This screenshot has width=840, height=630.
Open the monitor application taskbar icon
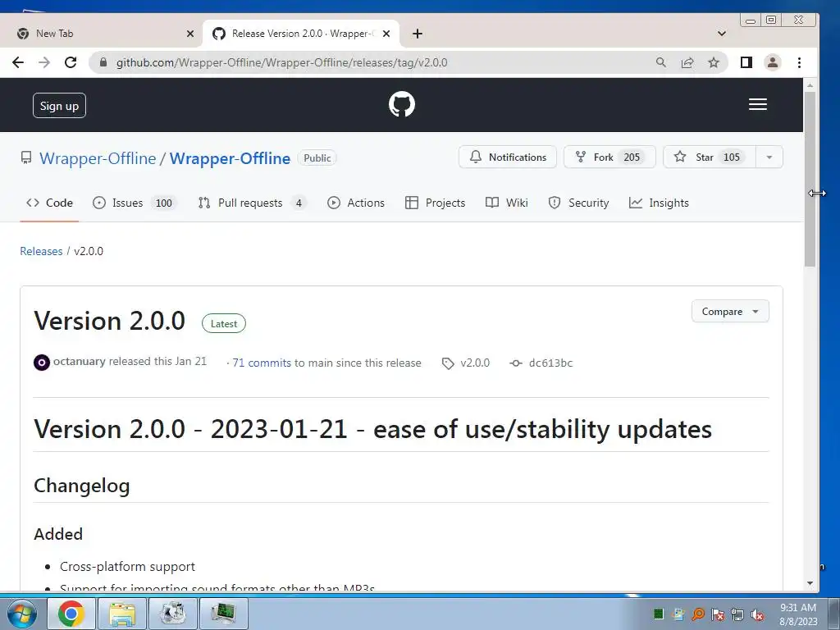point(223,614)
